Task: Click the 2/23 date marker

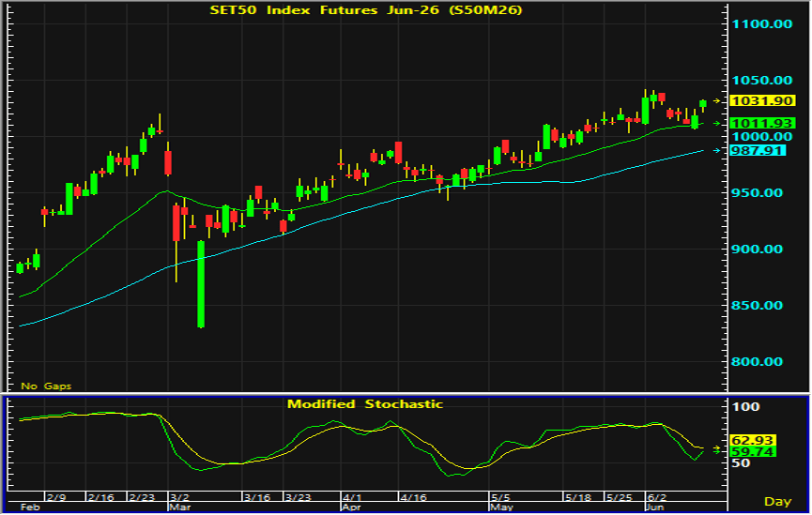Action: pos(142,497)
